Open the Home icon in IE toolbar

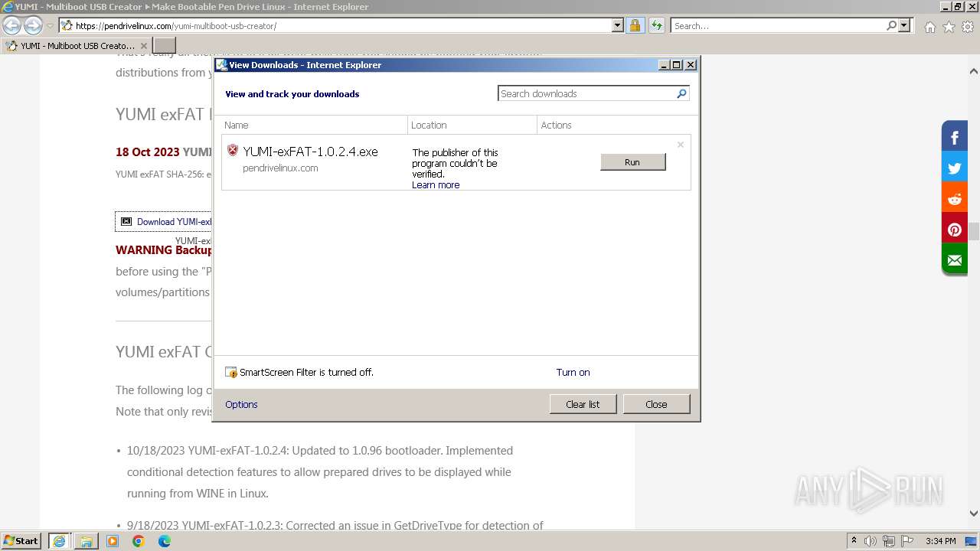pyautogui.click(x=929, y=27)
